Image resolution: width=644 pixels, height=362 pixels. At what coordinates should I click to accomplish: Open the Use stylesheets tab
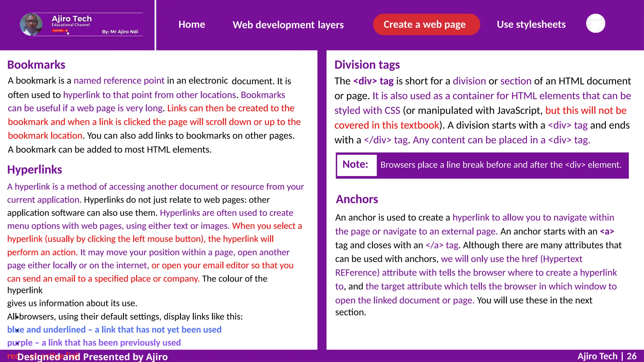point(531,25)
